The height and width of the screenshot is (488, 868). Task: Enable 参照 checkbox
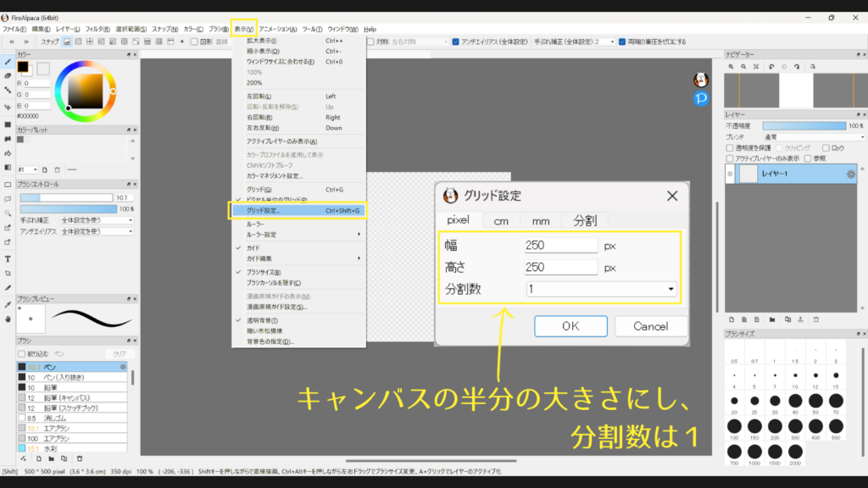point(808,158)
